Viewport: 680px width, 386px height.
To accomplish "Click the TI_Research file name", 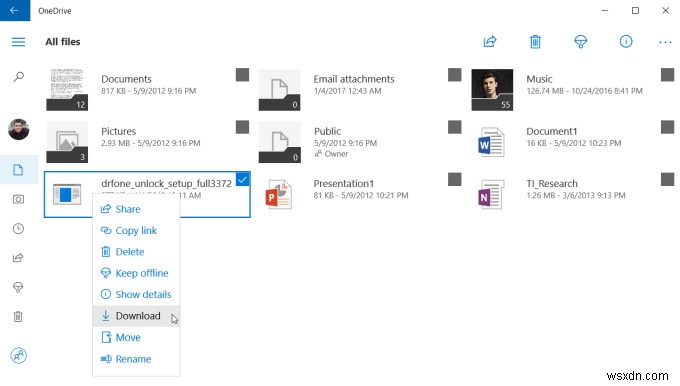I will [552, 183].
